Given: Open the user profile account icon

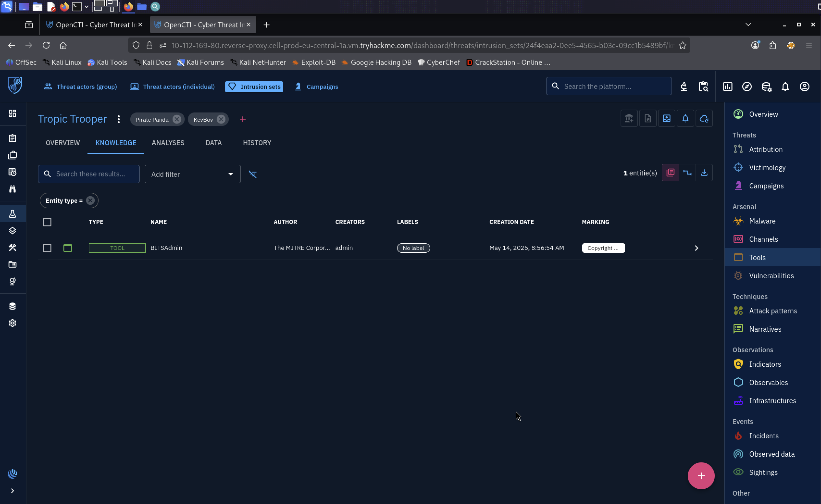Looking at the screenshot, I should coord(805,87).
